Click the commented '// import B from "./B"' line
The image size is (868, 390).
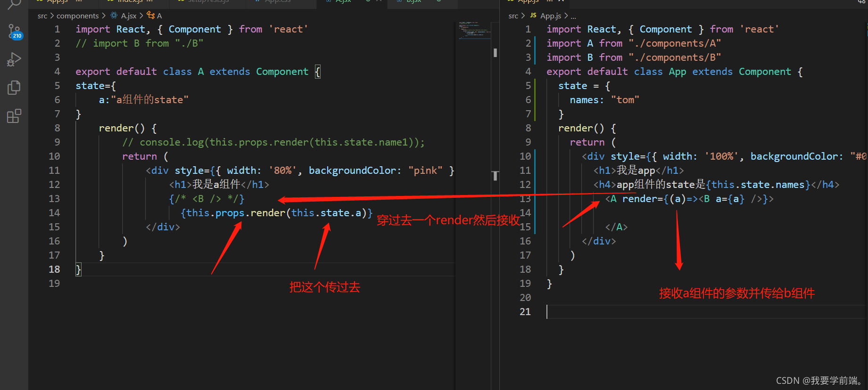(x=140, y=43)
